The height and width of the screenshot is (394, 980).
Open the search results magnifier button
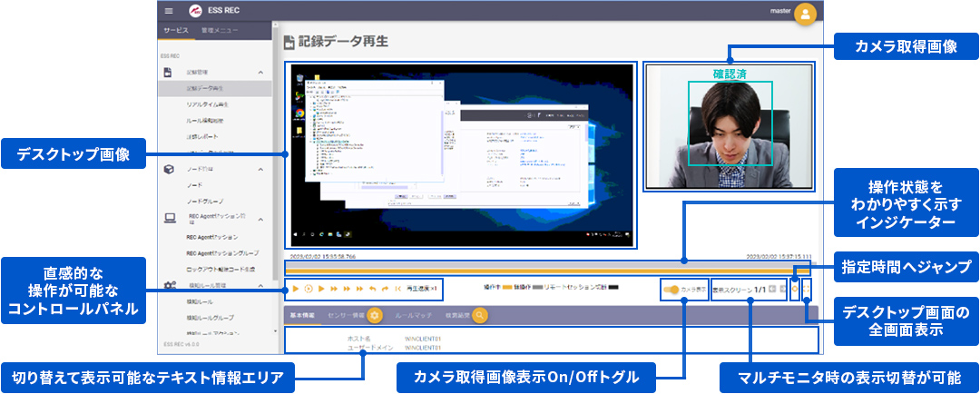(x=479, y=316)
